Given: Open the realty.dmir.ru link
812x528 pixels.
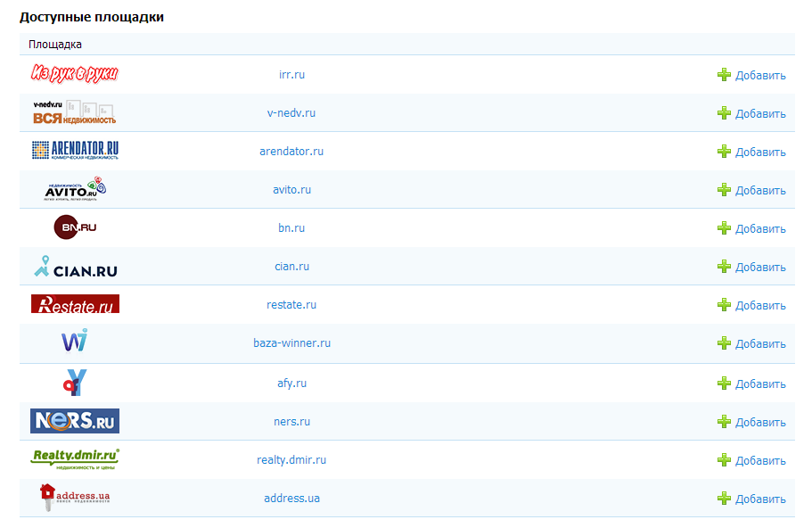Looking at the screenshot, I should (x=291, y=460).
